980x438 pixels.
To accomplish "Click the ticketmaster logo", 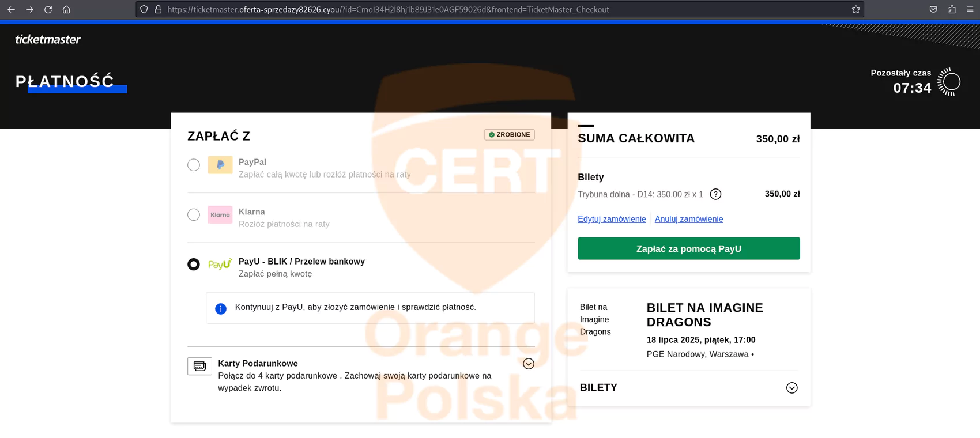I will coord(48,39).
